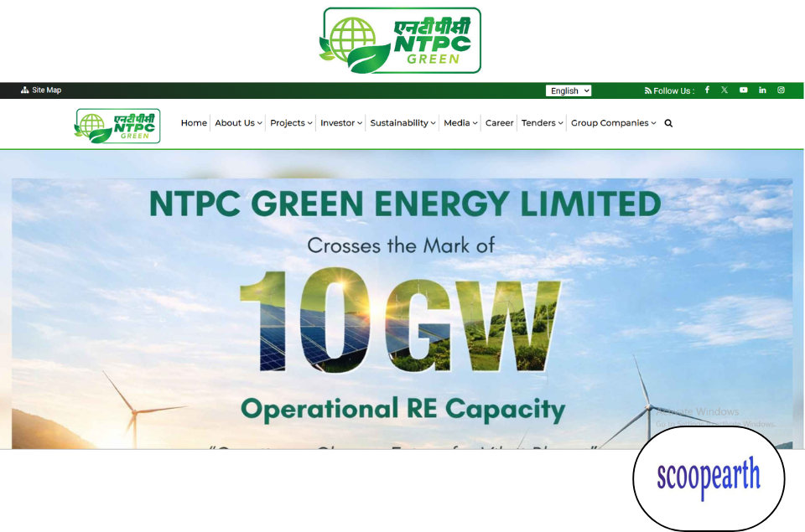Screen dimensions: 805x532
Task: Expand the Investor menu
Action: click(x=341, y=123)
